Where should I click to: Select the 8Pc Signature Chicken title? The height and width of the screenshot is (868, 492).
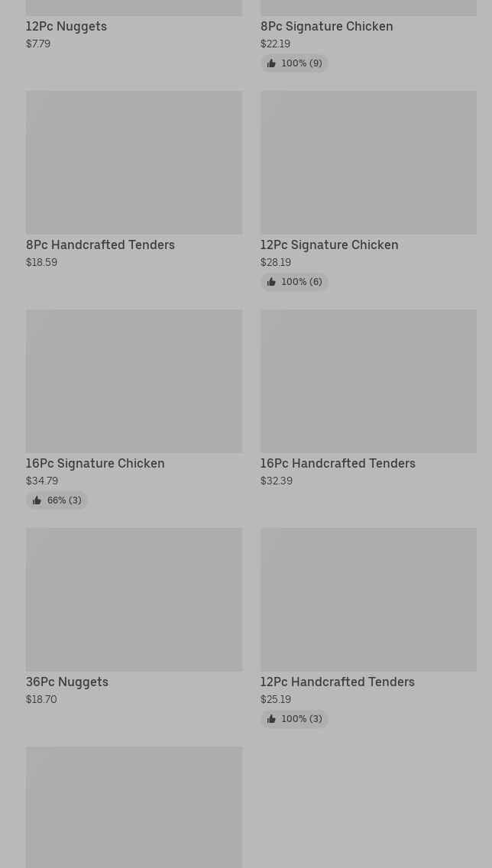click(326, 27)
